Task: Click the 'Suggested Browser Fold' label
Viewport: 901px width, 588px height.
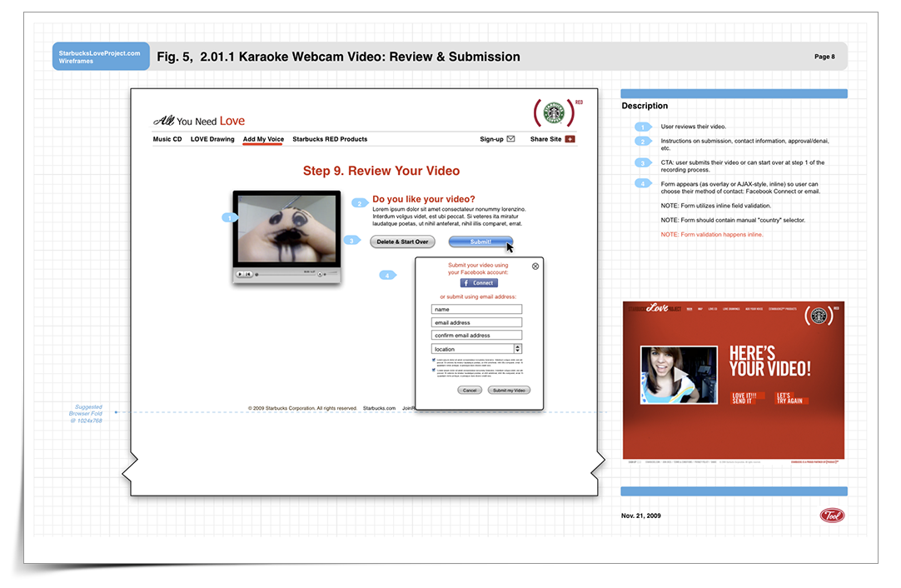Action: [87, 413]
